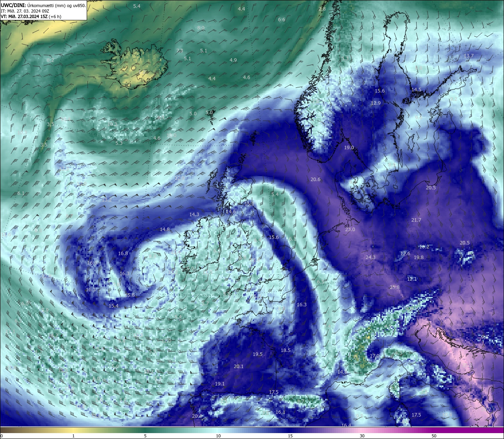The width and height of the screenshot is (504, 439).
Task: Click the 12.6 value label
Action: (405, 253)
